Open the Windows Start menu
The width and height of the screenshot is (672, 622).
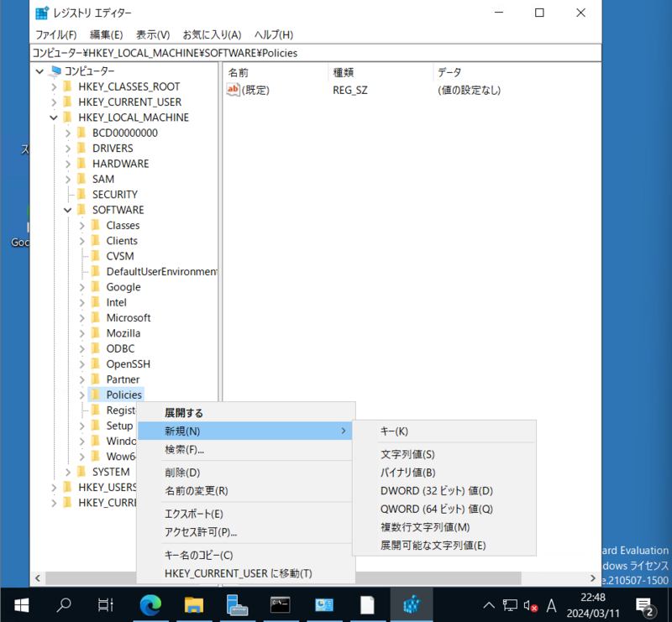[x=22, y=605]
